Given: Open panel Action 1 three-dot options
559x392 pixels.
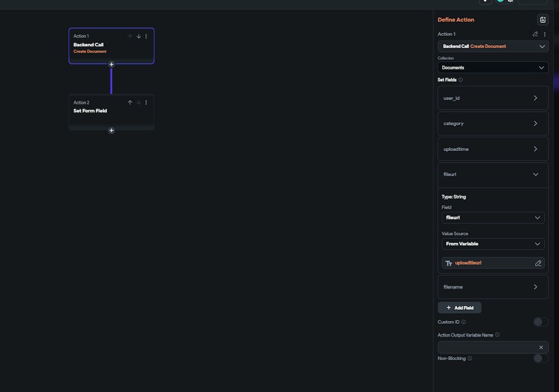Looking at the screenshot, I should 544,34.
